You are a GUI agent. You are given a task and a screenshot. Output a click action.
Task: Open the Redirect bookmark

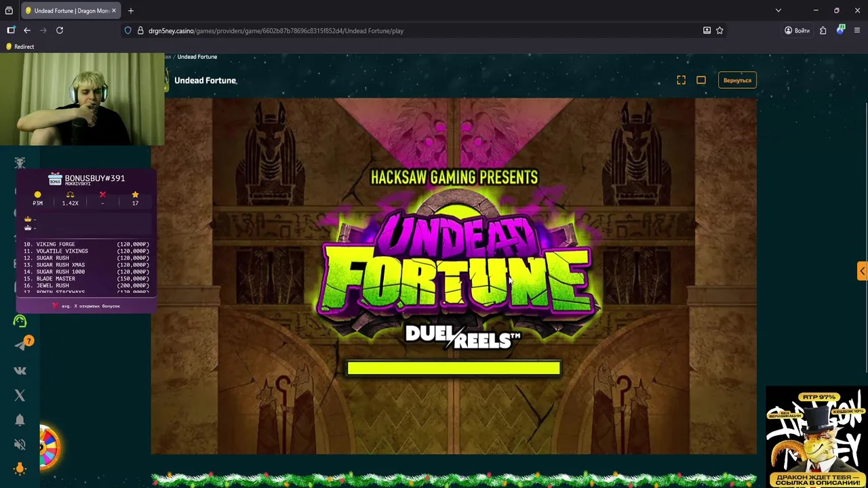click(x=20, y=47)
